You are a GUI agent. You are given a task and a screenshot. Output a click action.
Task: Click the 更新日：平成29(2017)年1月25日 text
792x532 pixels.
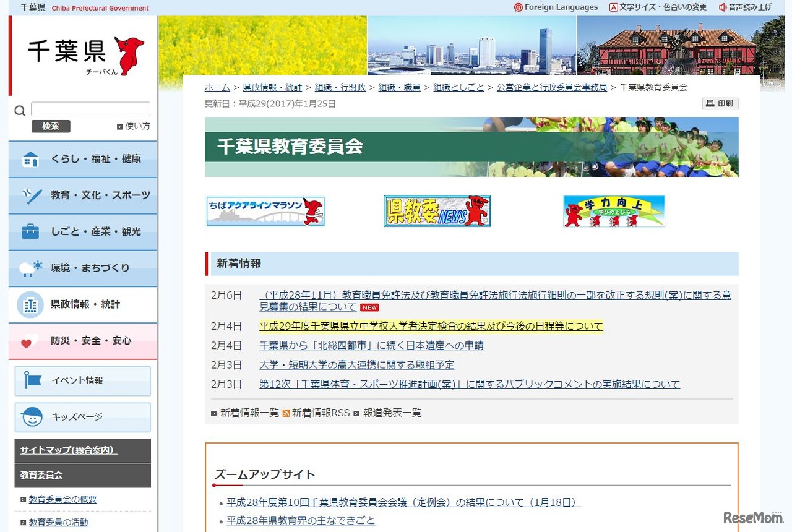[270, 104]
